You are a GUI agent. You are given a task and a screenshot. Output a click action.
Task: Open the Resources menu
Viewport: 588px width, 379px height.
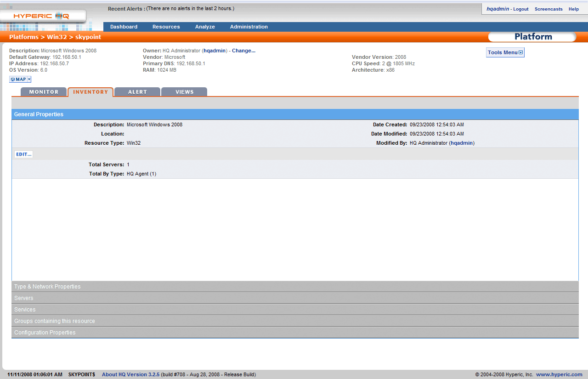pyautogui.click(x=166, y=27)
